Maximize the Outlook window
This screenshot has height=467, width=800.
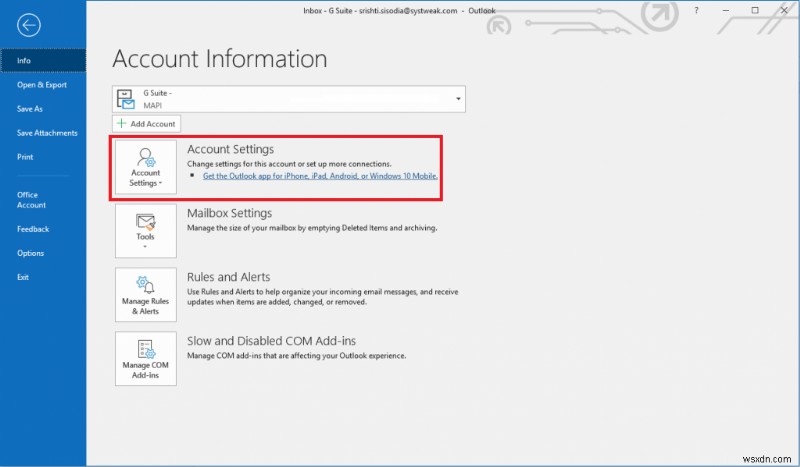click(x=755, y=10)
